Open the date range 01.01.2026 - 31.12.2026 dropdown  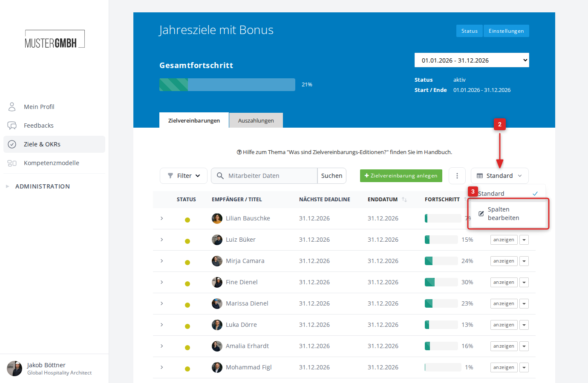[x=472, y=60]
